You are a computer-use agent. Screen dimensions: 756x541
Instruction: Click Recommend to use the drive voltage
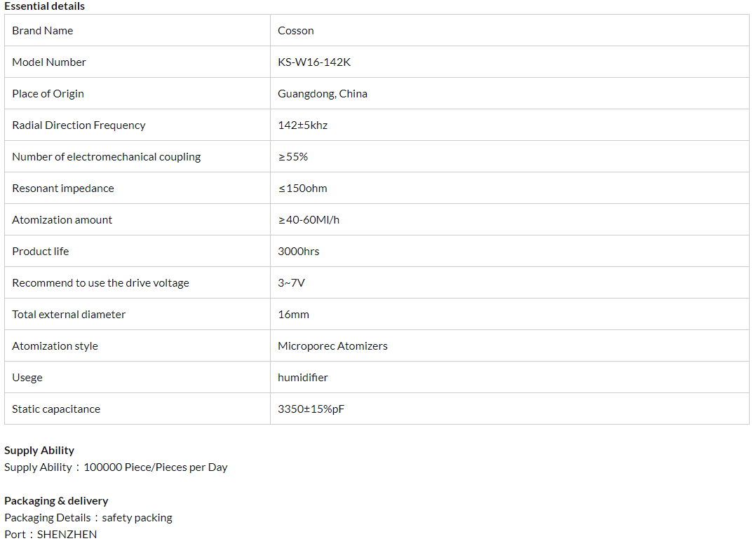pos(100,283)
